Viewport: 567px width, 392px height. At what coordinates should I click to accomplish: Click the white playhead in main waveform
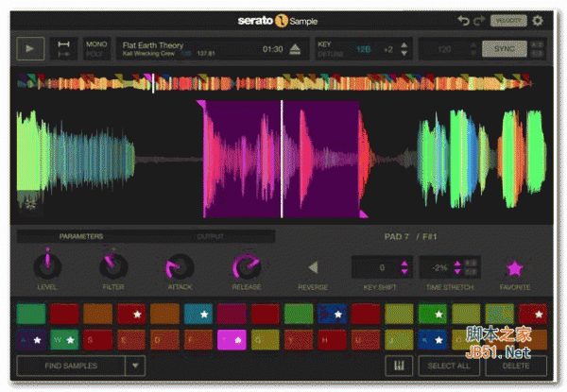click(x=282, y=159)
